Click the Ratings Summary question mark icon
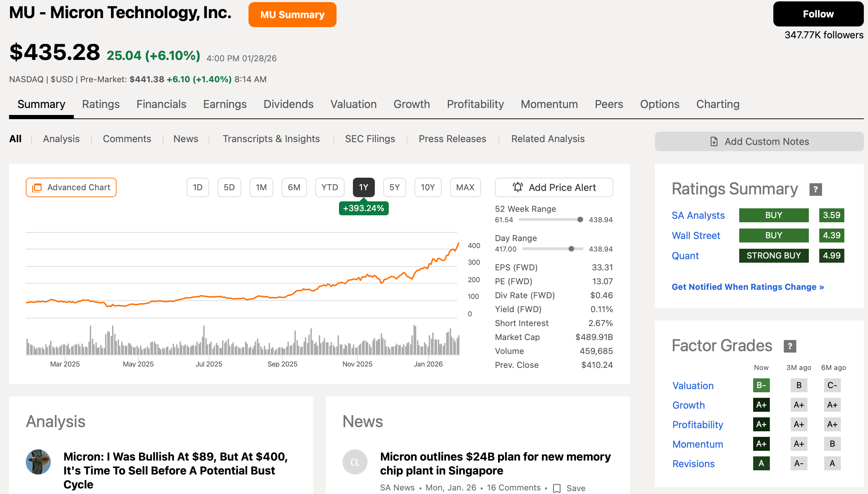Image resolution: width=868 pixels, height=494 pixels. 815,189
